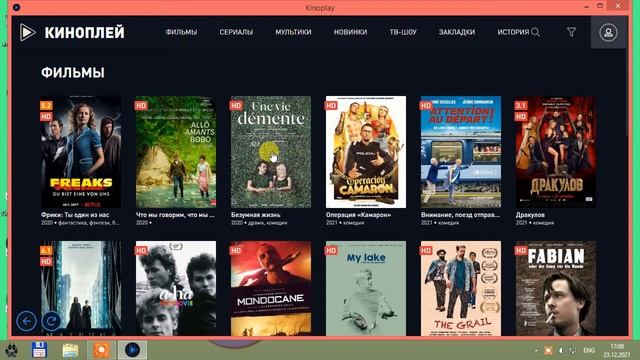Viewport: 640px width, 360px height.
Task: Open the city skyline poster rated 6.1
Action: pyautogui.click(x=81, y=288)
